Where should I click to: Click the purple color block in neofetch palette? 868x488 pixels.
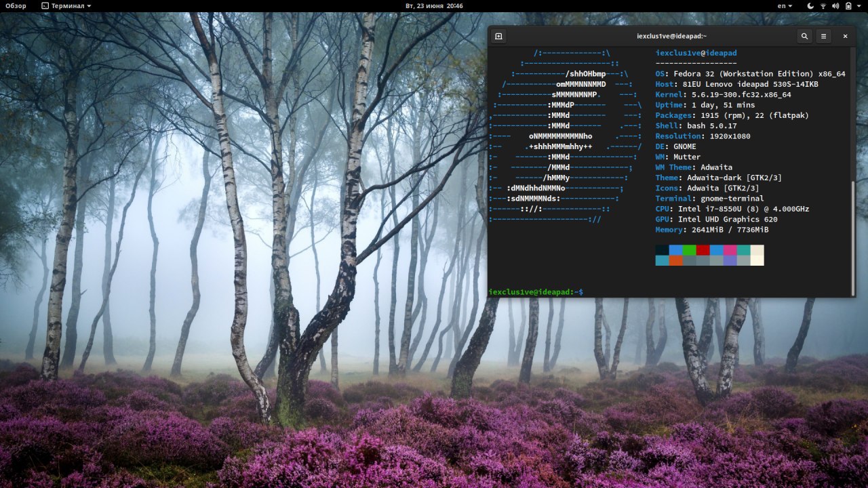(730, 260)
